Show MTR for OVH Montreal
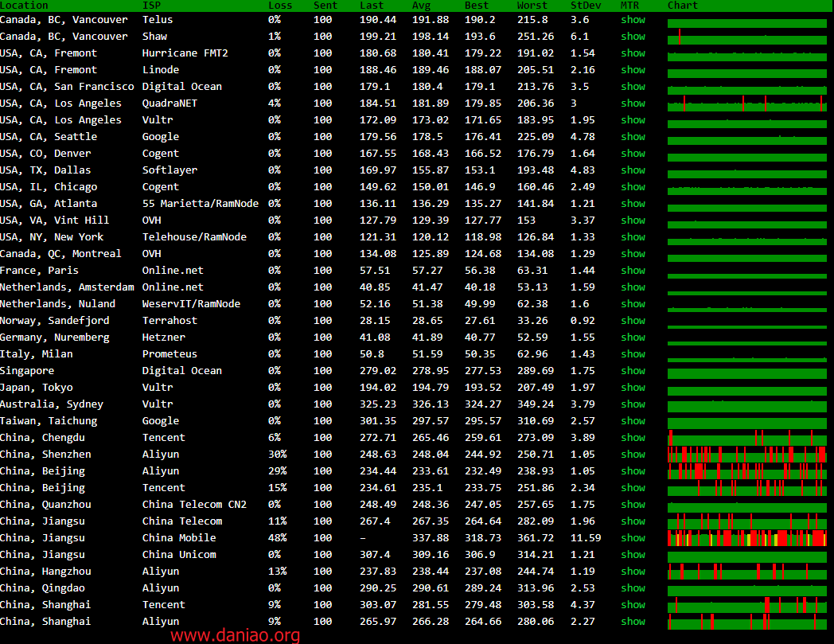 (x=633, y=254)
